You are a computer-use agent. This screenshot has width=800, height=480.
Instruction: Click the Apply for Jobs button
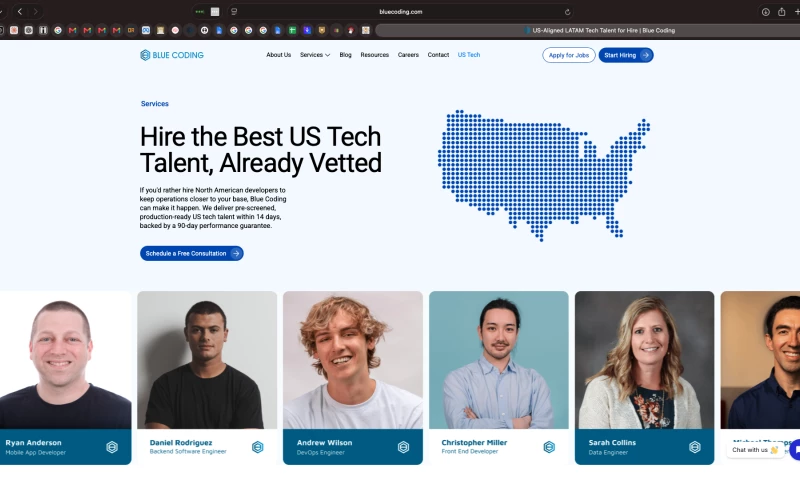pyautogui.click(x=569, y=55)
